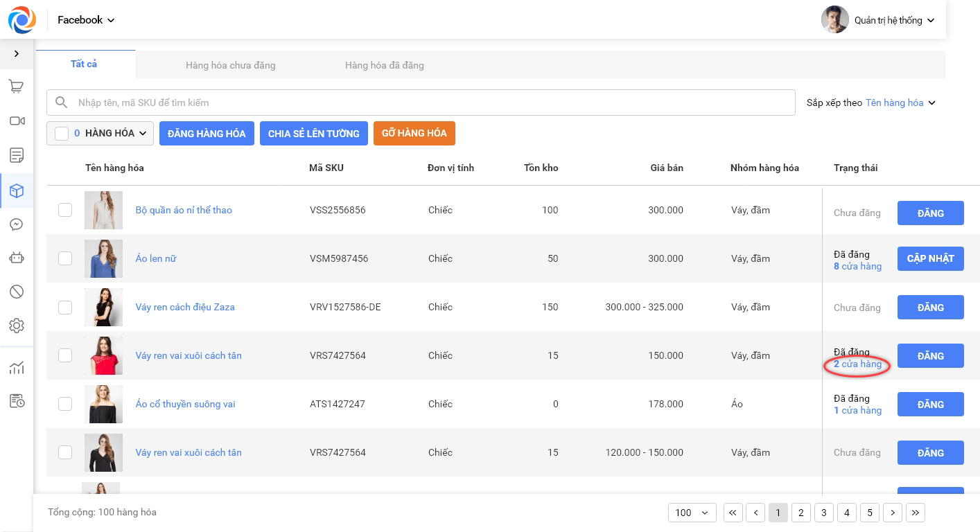The width and height of the screenshot is (980, 532).
Task: Open the posts sidebar icon
Action: pyautogui.click(x=17, y=155)
